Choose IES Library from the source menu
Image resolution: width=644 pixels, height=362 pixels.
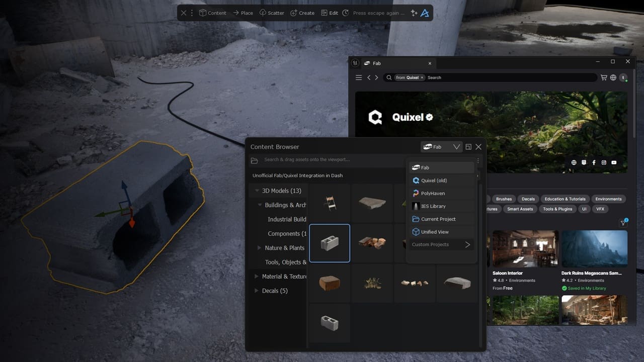coord(441,206)
